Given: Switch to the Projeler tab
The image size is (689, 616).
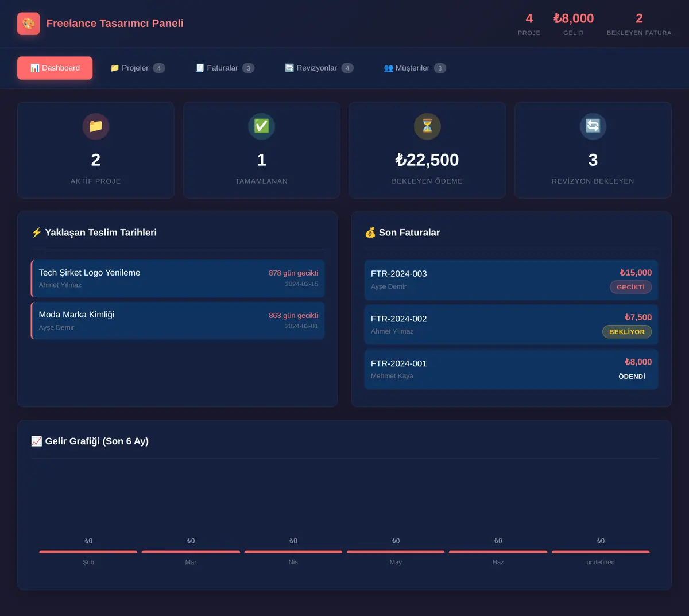Looking at the screenshot, I should point(138,68).
